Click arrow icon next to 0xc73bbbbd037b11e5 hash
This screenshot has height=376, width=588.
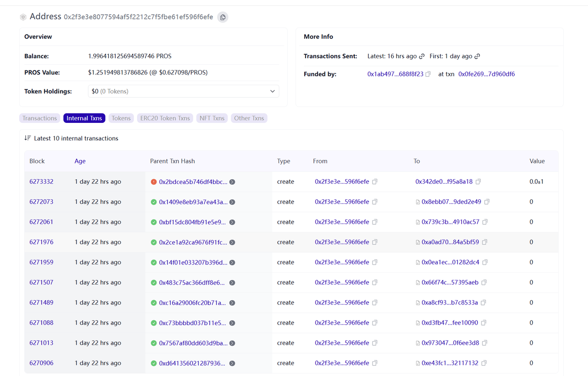pos(232,323)
